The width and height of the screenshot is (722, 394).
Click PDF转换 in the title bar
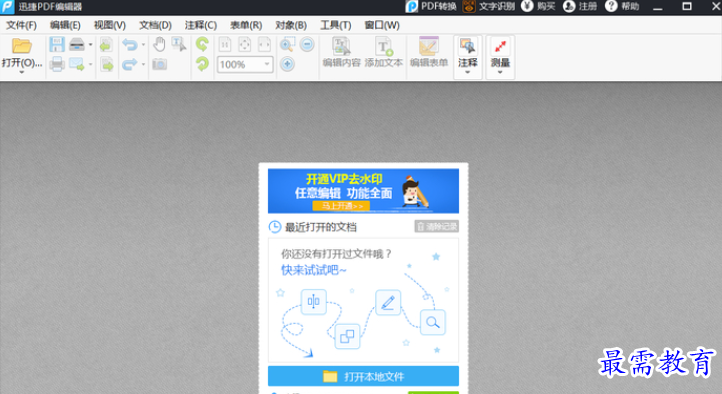(431, 6)
